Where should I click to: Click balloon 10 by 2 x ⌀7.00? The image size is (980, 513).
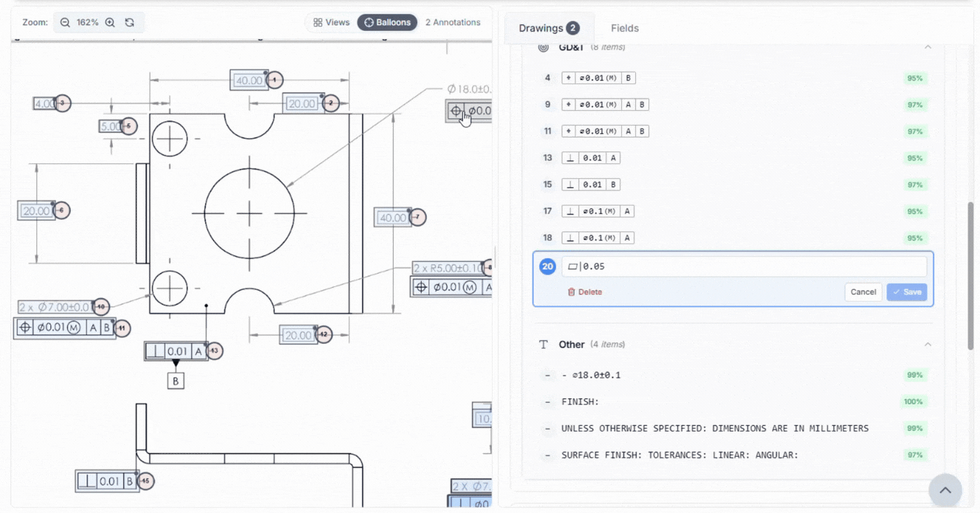(x=101, y=306)
